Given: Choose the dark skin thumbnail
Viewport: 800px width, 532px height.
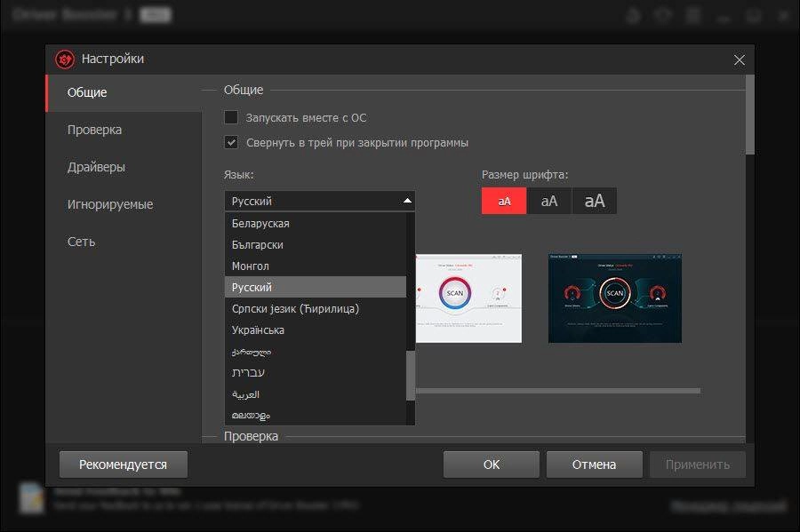Looking at the screenshot, I should [x=615, y=298].
